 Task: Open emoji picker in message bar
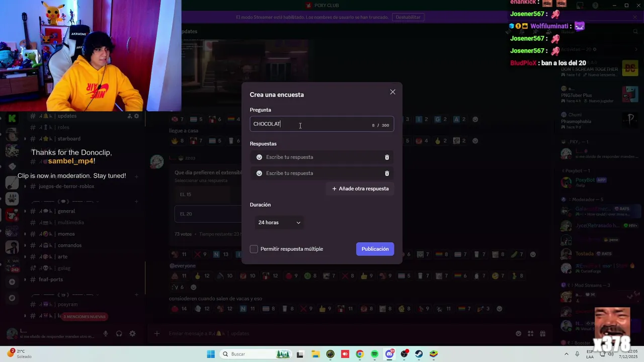(x=518, y=333)
